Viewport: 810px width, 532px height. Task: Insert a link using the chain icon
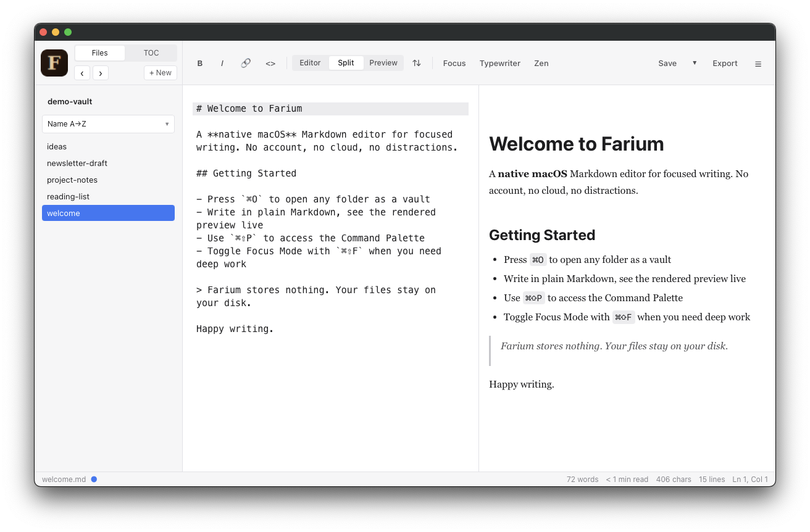click(246, 63)
